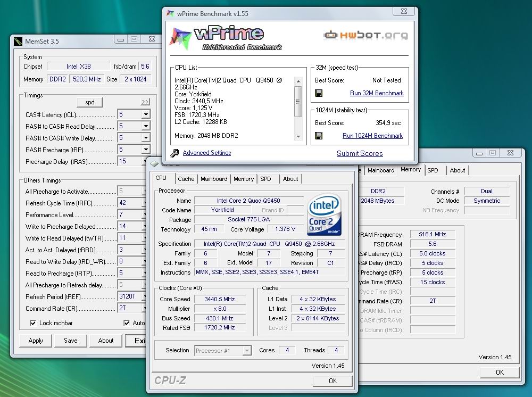Image resolution: width=532 pixels, height=397 pixels.
Task: Click the Refresh Period (tREF) value box
Action: click(x=131, y=296)
